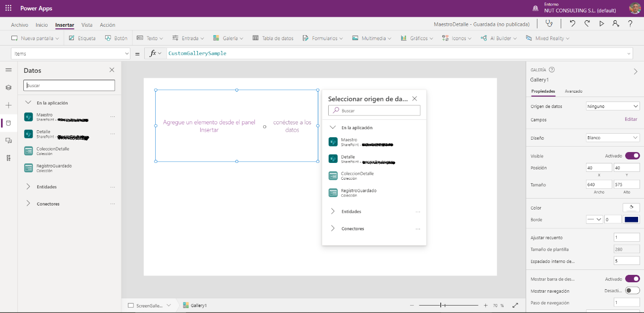Redo the last action

pyautogui.click(x=587, y=23)
